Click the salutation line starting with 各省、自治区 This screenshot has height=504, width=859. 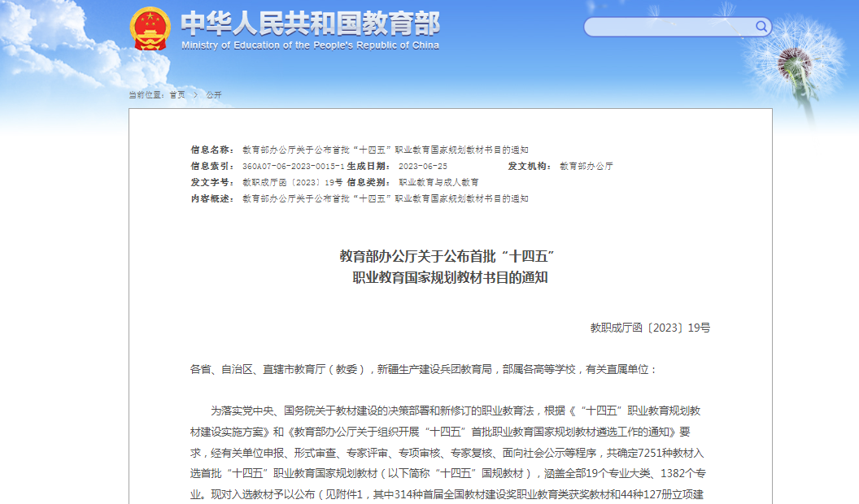point(423,370)
